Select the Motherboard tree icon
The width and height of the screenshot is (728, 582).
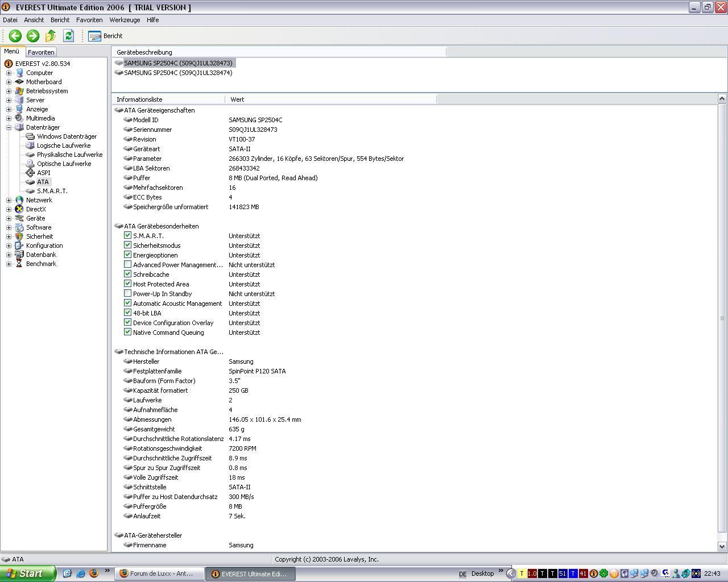tap(19, 82)
